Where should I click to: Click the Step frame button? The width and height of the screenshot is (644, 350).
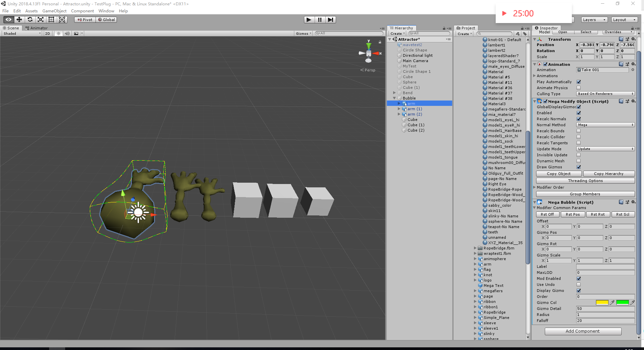330,20
